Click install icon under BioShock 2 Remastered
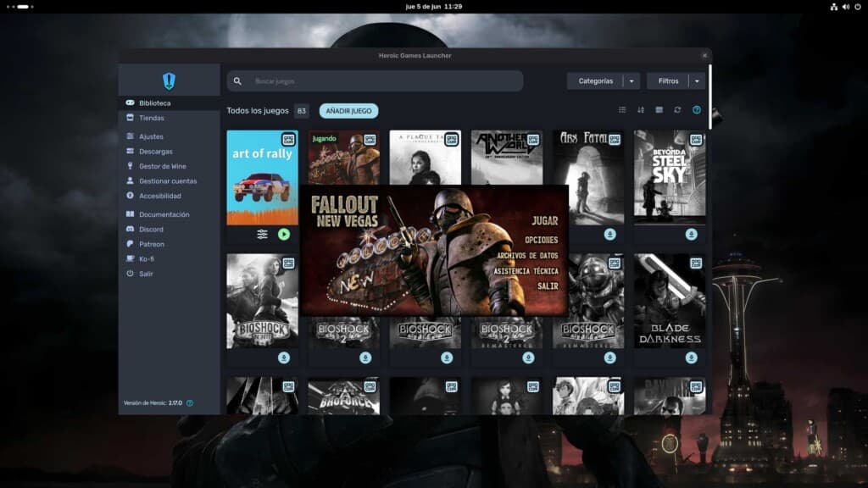Viewport: 868px width, 488px height. pos(529,358)
